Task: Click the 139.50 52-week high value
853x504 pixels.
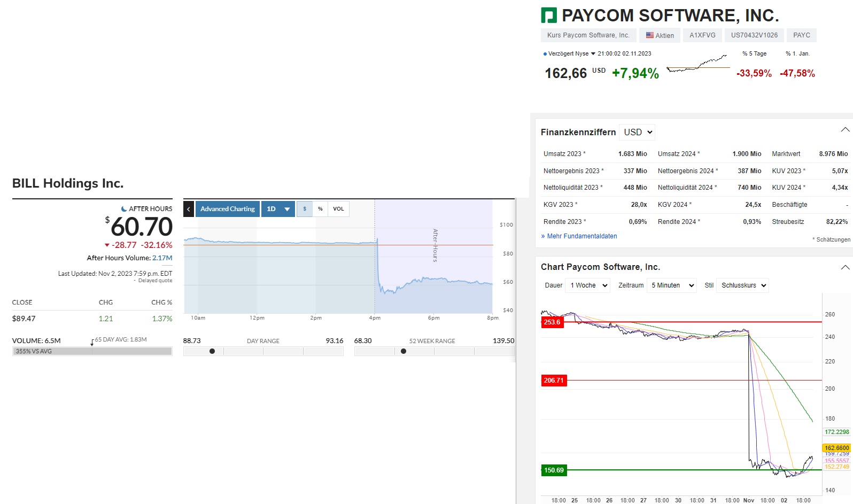Action: [503, 340]
